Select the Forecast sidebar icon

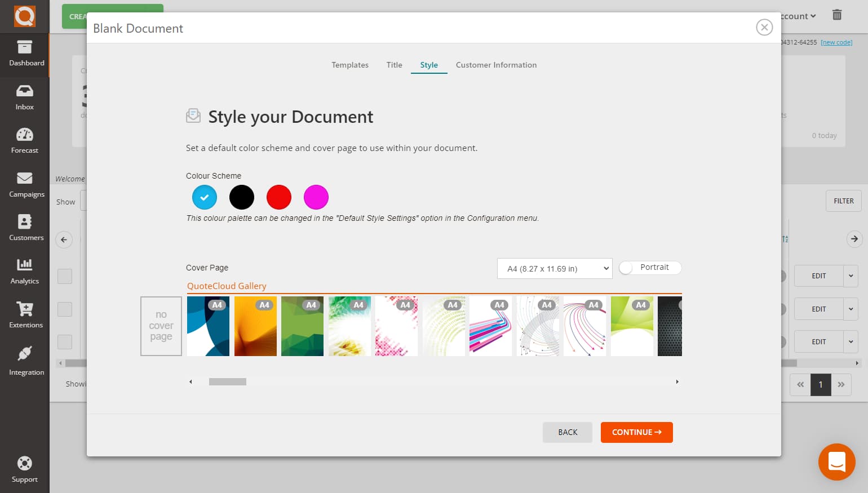pos(24,140)
